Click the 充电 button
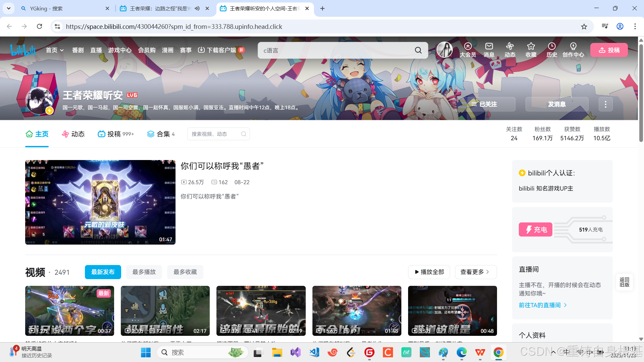 click(x=536, y=230)
